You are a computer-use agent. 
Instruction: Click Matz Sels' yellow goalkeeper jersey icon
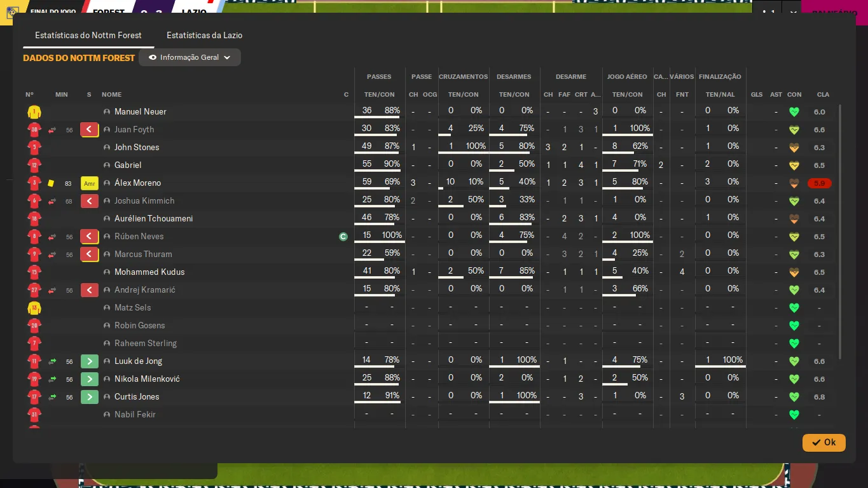tap(34, 308)
